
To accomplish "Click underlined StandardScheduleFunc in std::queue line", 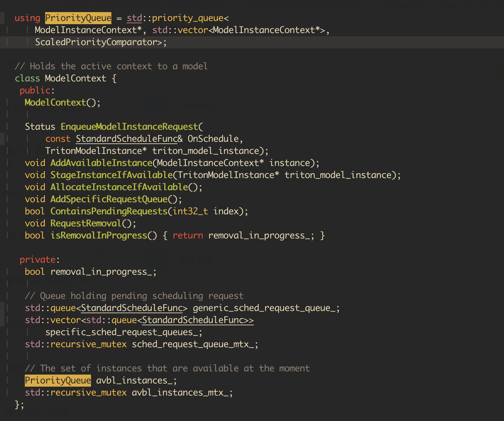I will [132, 308].
